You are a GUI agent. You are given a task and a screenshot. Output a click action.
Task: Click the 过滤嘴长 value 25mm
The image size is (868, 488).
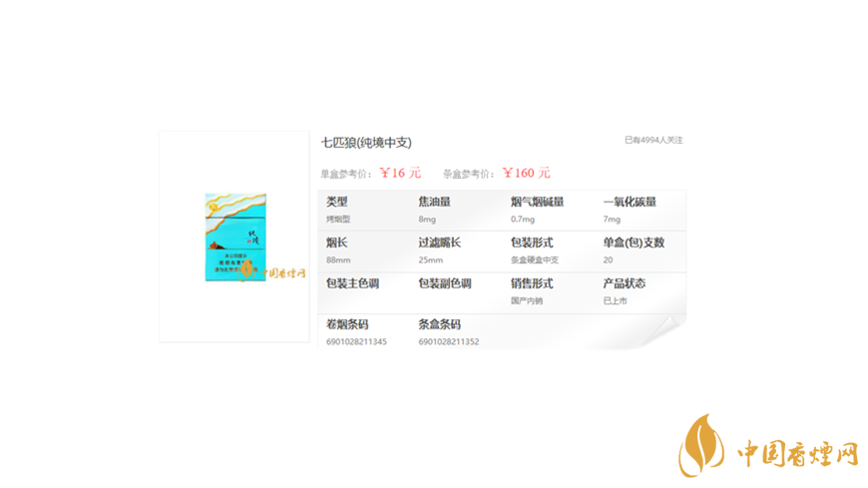pos(430,260)
